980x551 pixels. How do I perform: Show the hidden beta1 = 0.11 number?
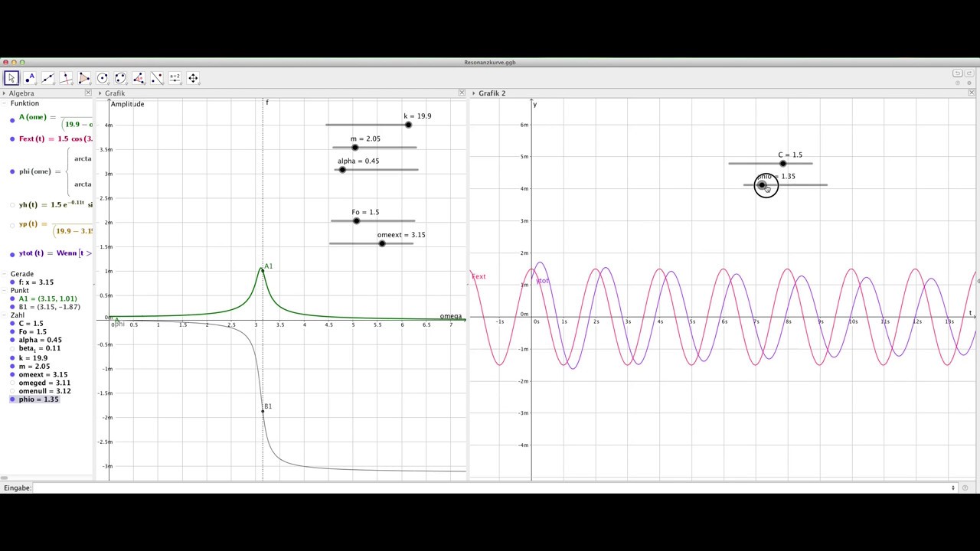point(12,348)
